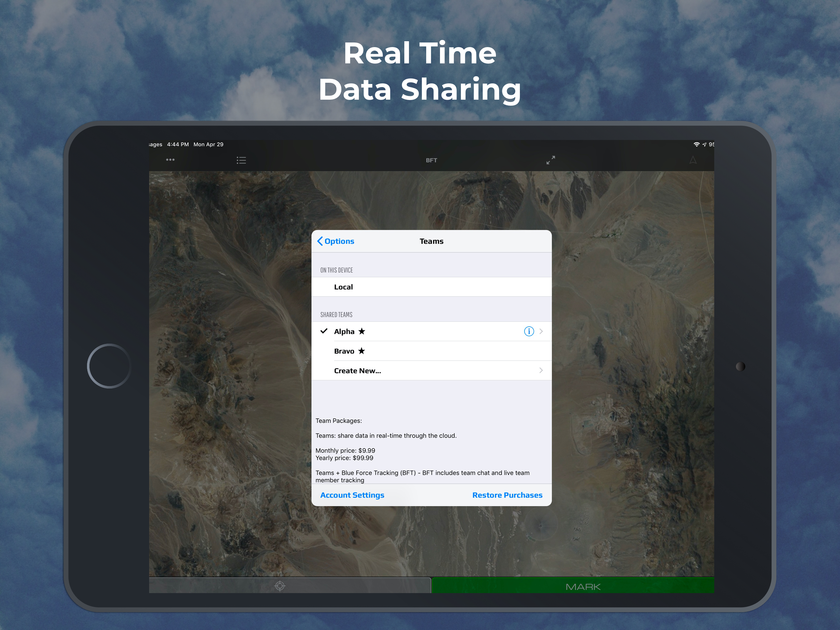This screenshot has width=840, height=630.
Task: Open Alpha team info icon
Action: pos(529,331)
